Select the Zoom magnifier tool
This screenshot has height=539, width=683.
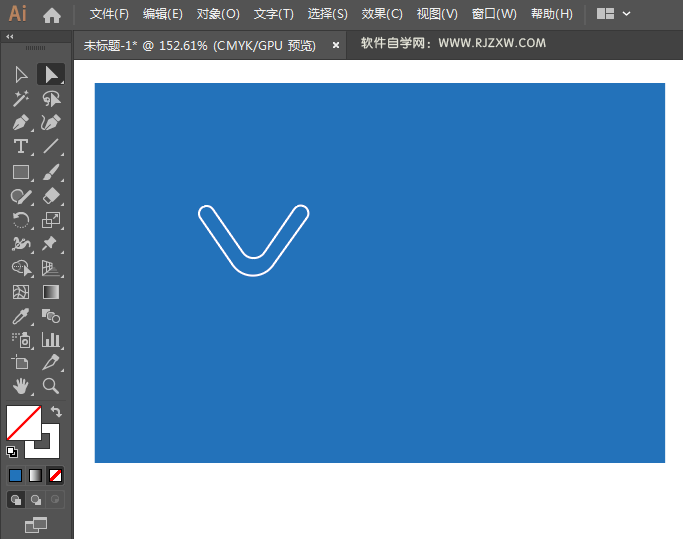click(x=51, y=386)
